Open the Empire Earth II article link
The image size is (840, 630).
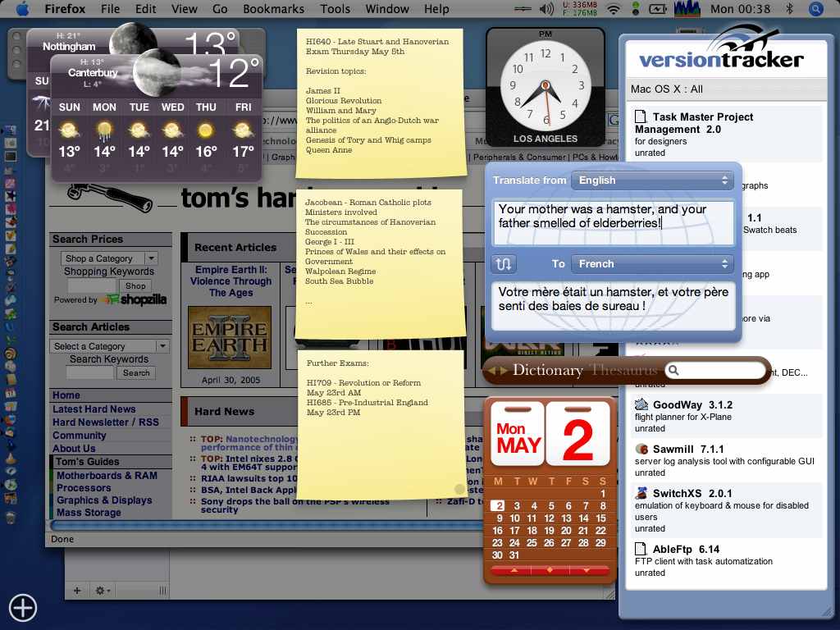tap(231, 281)
